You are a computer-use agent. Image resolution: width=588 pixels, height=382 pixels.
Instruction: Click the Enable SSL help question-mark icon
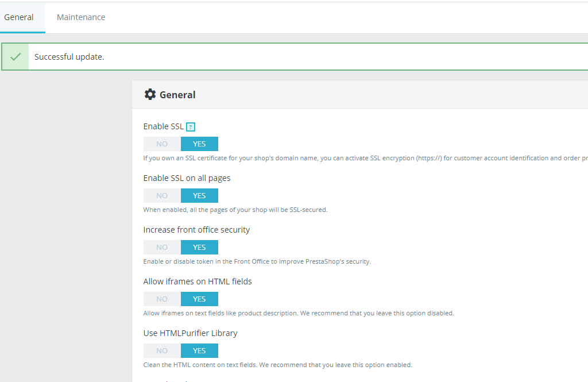pos(191,127)
